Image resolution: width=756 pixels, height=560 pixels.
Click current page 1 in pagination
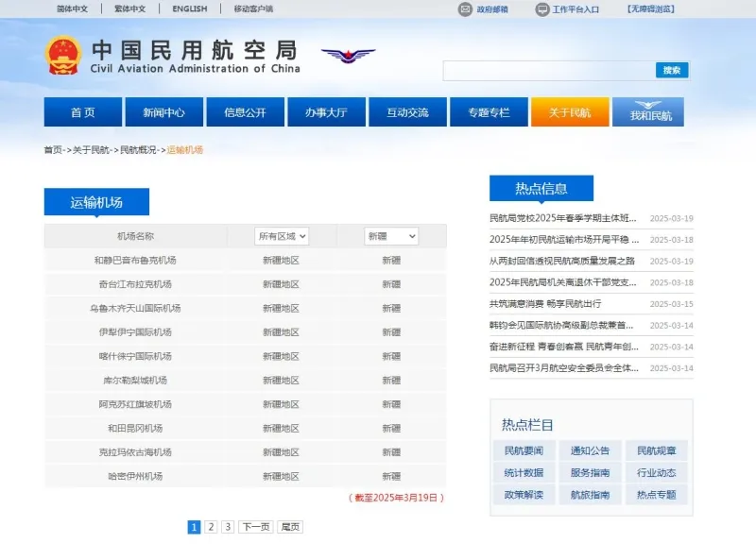(x=194, y=527)
